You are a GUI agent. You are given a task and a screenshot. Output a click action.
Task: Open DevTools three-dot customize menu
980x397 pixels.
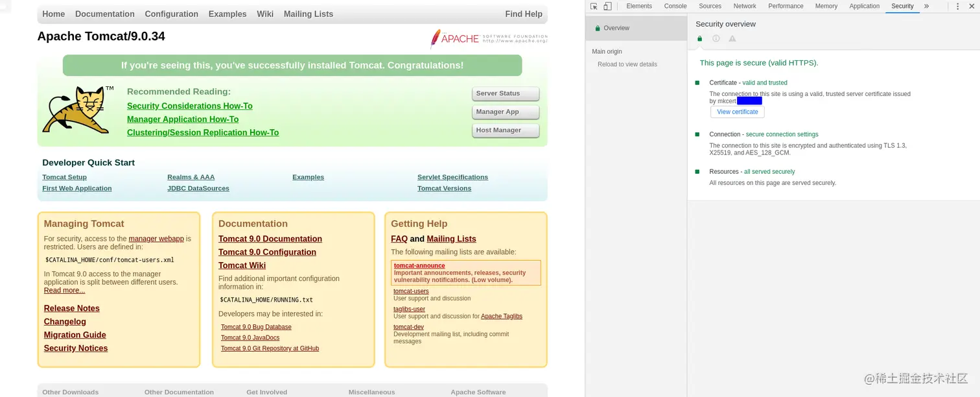pyautogui.click(x=958, y=6)
